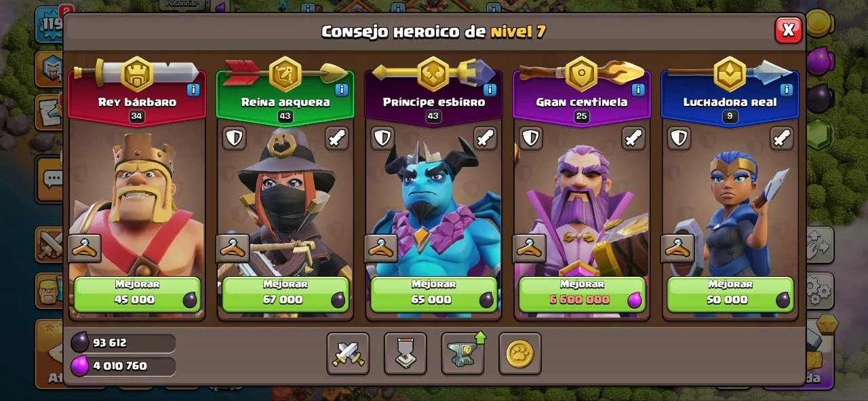Click Mejorar for Rey bárbaro costing 45 000
Screen dimensions: 868x401
tap(137, 294)
